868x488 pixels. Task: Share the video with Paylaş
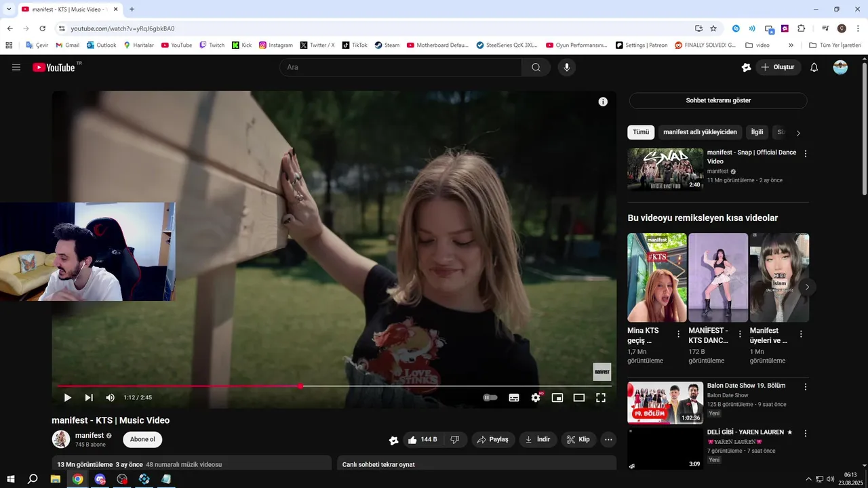tap(493, 439)
